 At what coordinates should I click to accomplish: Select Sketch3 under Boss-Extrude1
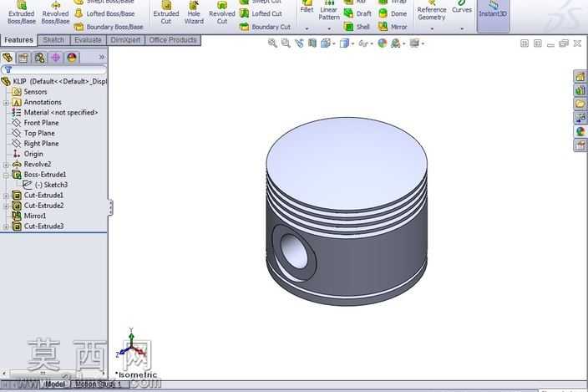tap(45, 185)
